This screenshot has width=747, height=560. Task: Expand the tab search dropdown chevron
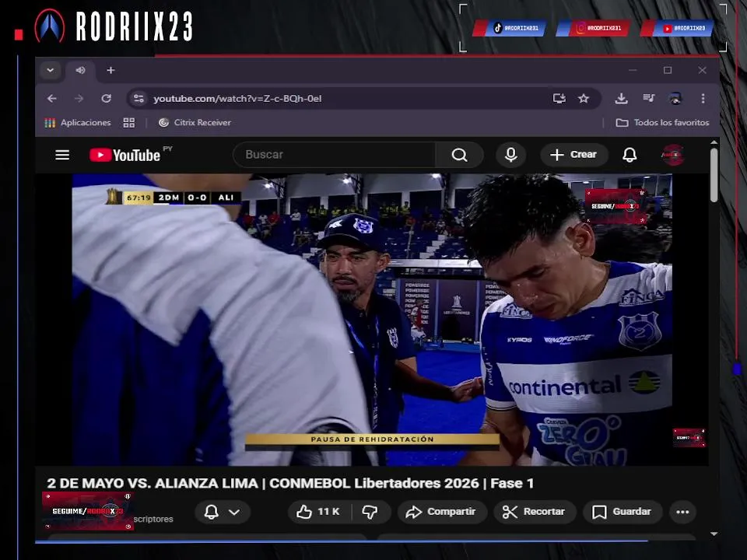tap(50, 71)
